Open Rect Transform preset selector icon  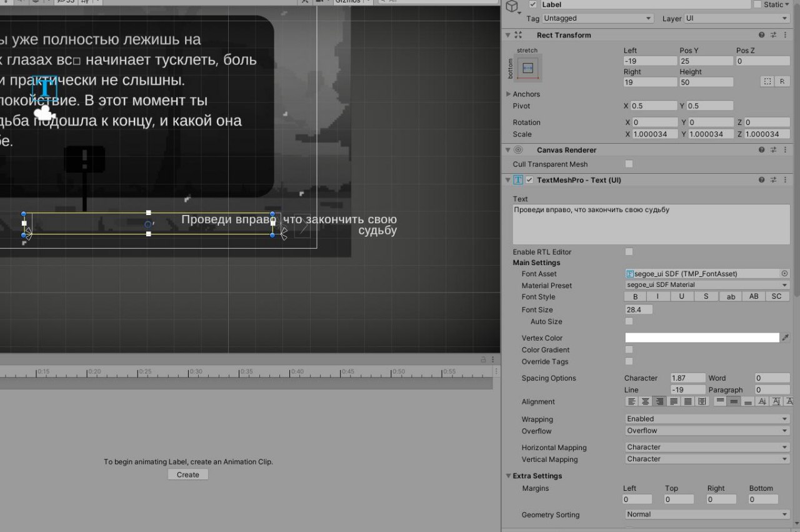click(773, 35)
